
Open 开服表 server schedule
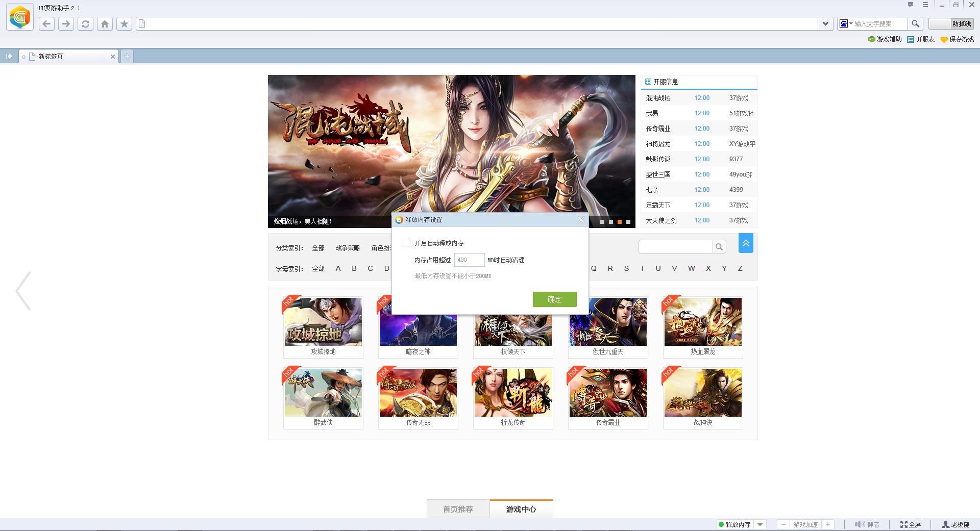[921, 39]
